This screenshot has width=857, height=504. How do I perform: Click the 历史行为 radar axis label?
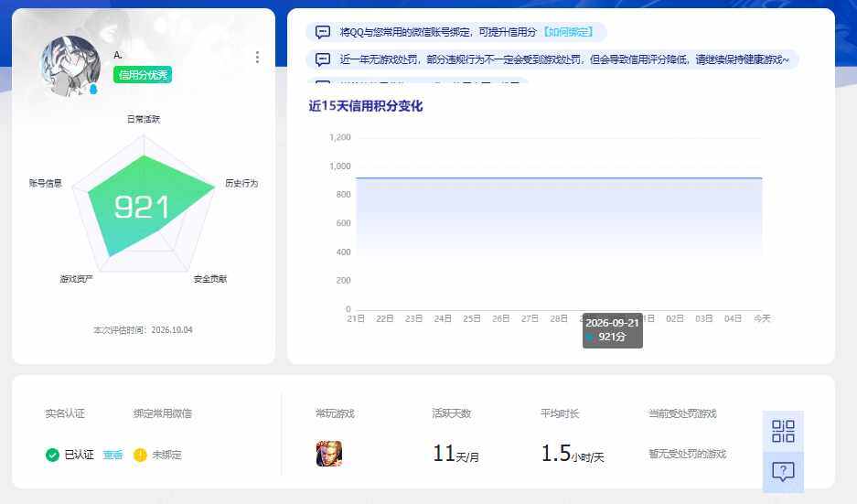(x=241, y=183)
